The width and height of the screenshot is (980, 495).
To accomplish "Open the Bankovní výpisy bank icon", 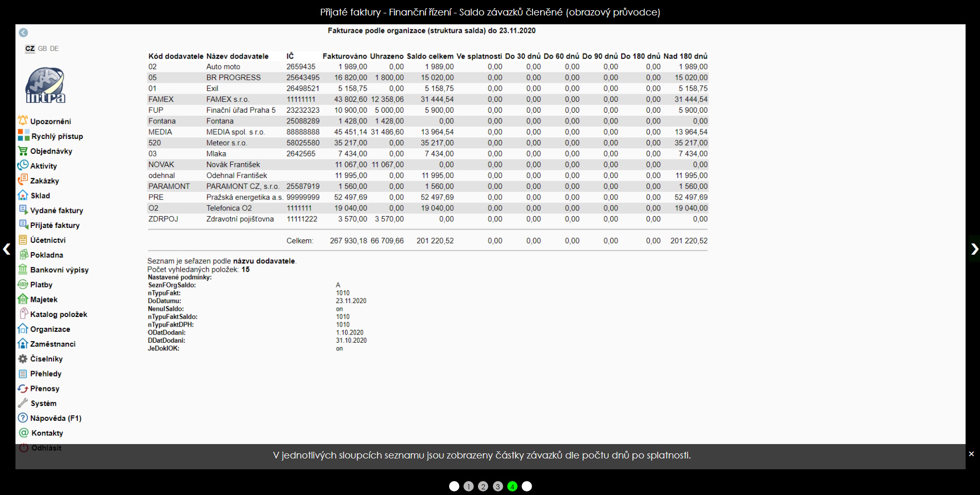I will point(23,270).
